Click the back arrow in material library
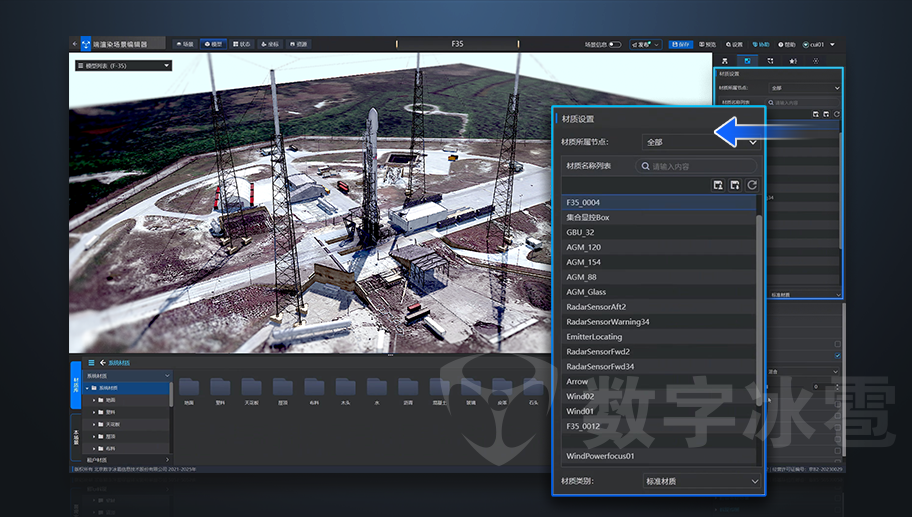This screenshot has width=912, height=517. click(102, 362)
